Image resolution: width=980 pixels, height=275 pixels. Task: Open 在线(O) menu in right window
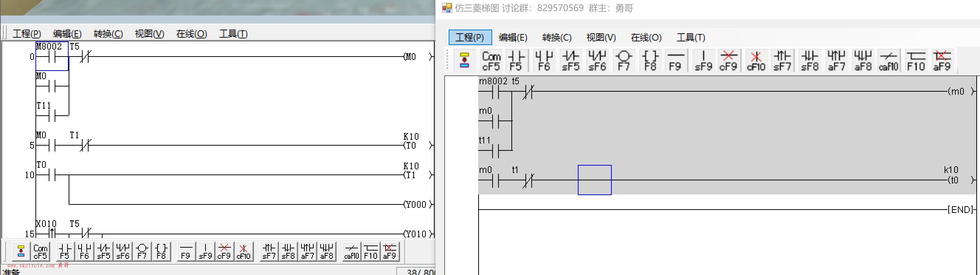click(x=646, y=37)
